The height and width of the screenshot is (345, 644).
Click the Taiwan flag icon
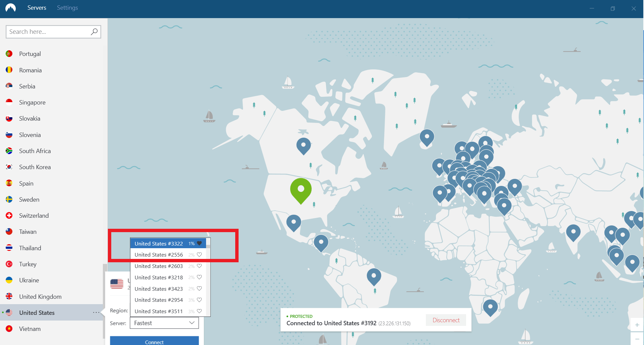pos(9,231)
